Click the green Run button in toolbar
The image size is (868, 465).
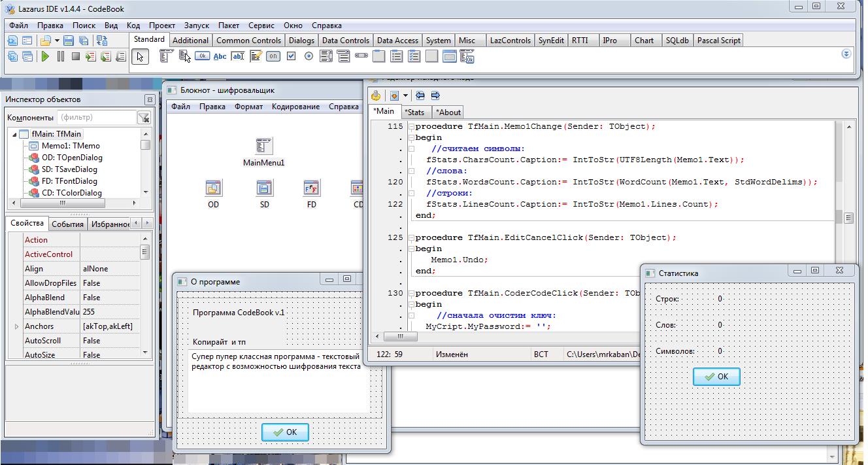pyautogui.click(x=45, y=57)
